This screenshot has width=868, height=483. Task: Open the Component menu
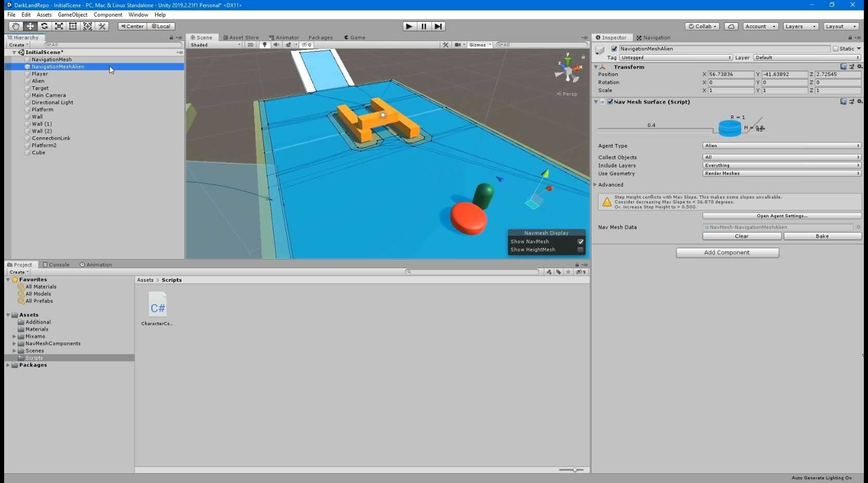tap(108, 15)
